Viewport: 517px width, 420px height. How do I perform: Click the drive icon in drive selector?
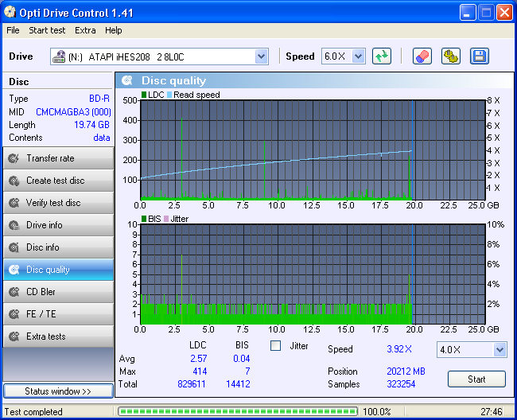point(59,56)
